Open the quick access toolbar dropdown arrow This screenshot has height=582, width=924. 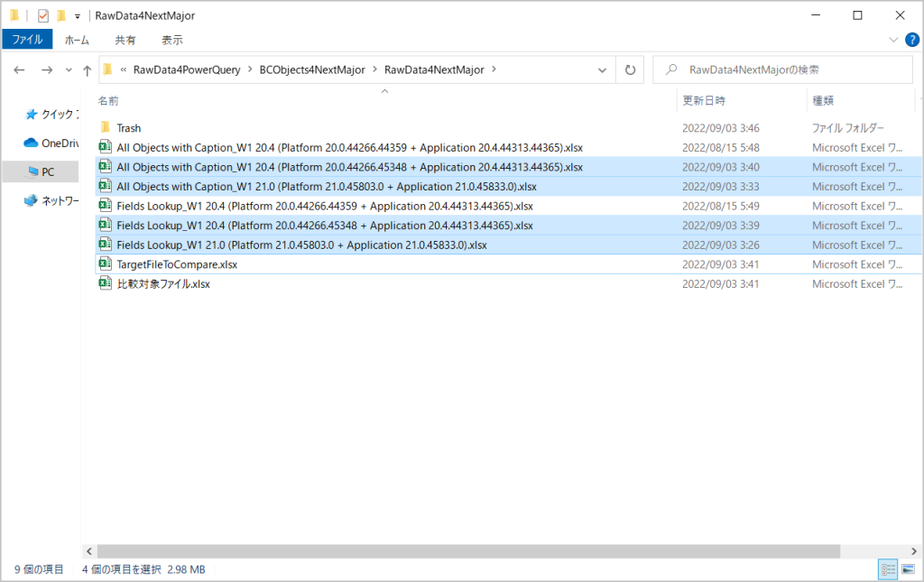(78, 15)
